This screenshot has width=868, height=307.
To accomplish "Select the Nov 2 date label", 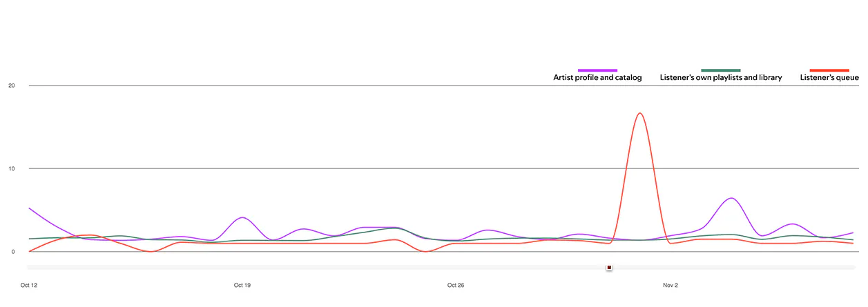I will (670, 285).
